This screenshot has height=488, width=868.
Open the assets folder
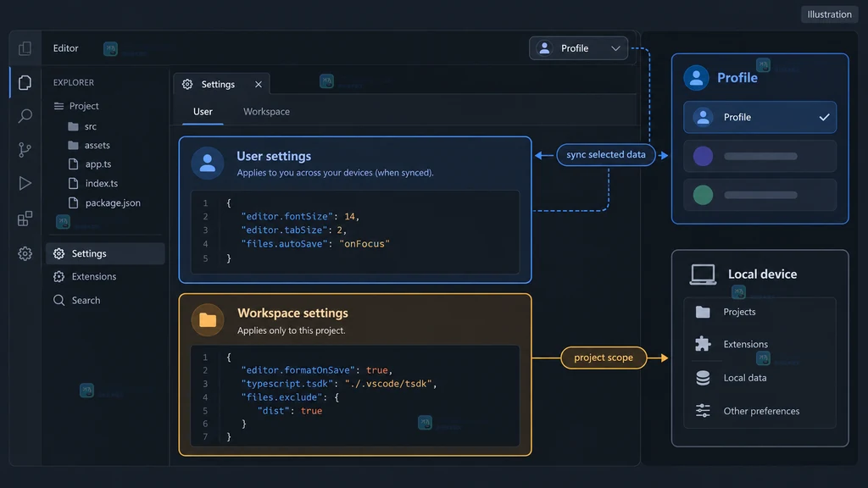[88, 145]
